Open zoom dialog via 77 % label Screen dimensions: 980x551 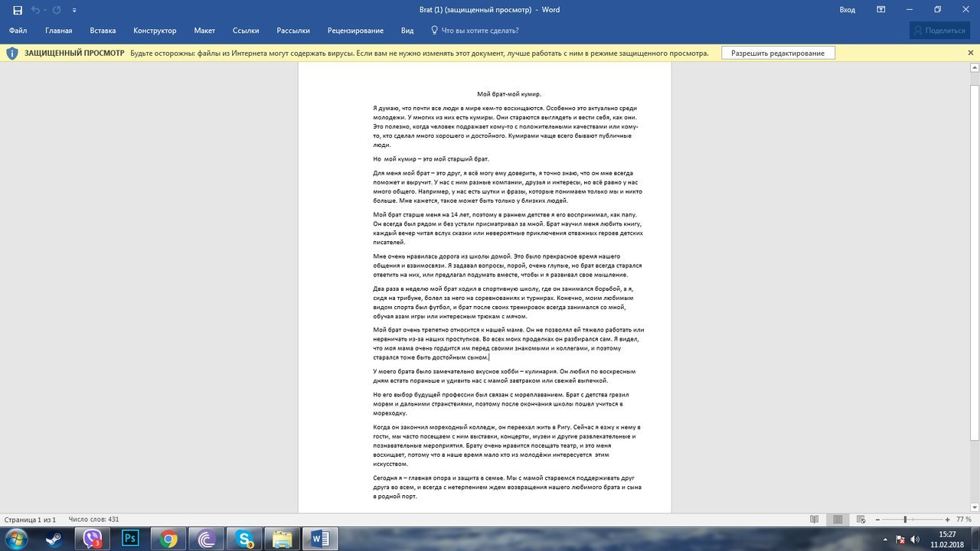pyautogui.click(x=963, y=520)
